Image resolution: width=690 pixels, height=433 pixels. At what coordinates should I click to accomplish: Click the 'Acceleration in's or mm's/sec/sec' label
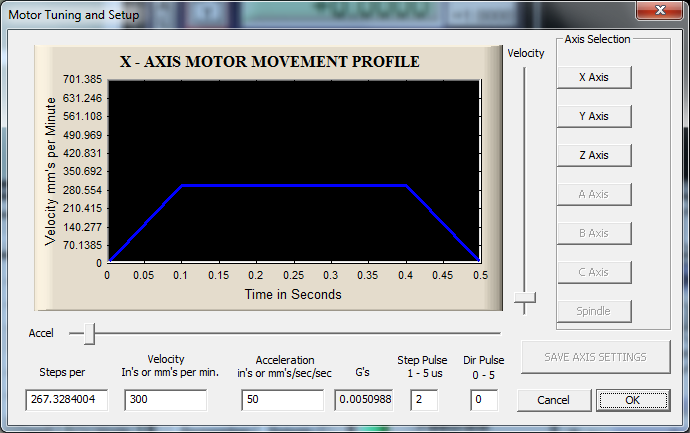click(x=285, y=367)
